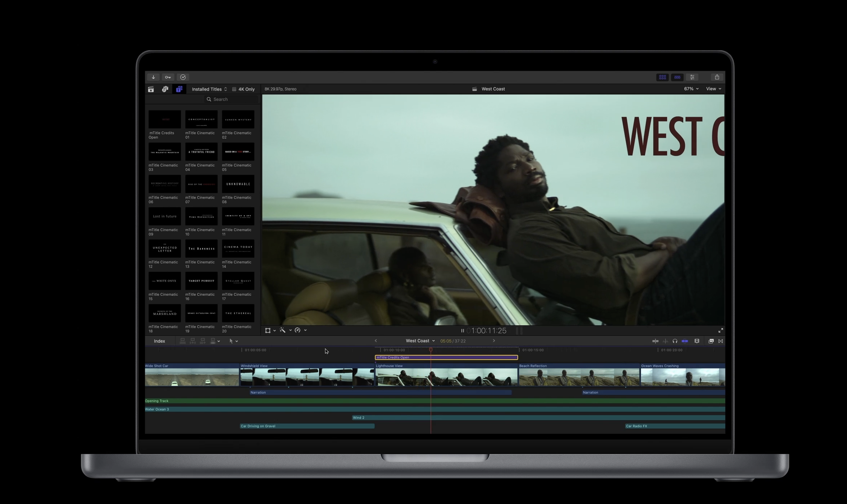Click the share export icon
Screen dimensions: 847x504
[717, 77]
